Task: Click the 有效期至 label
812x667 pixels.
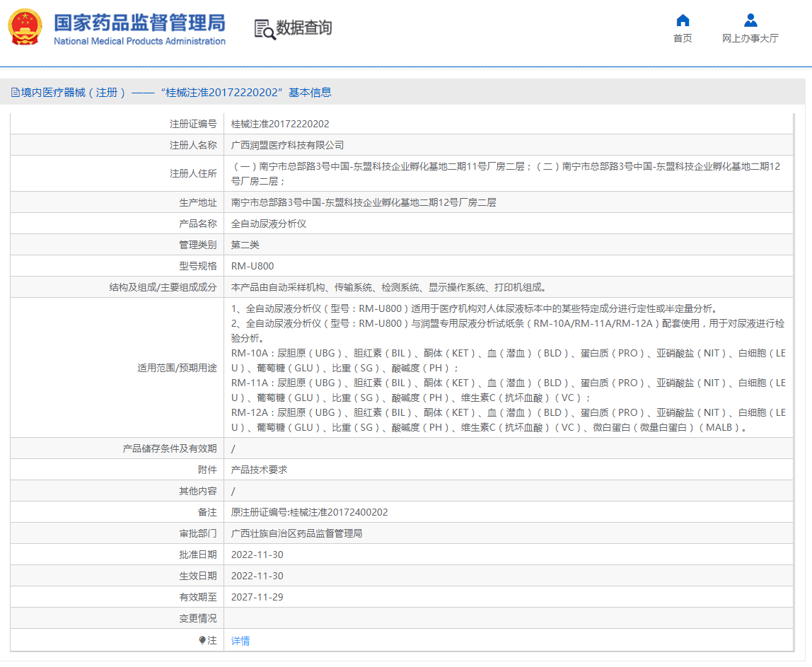Action: pos(198,597)
